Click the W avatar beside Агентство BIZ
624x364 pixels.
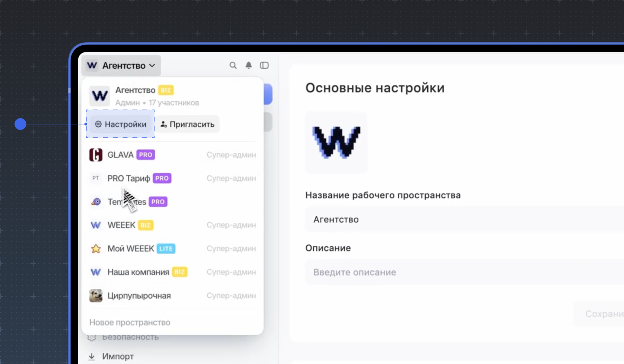point(99,96)
